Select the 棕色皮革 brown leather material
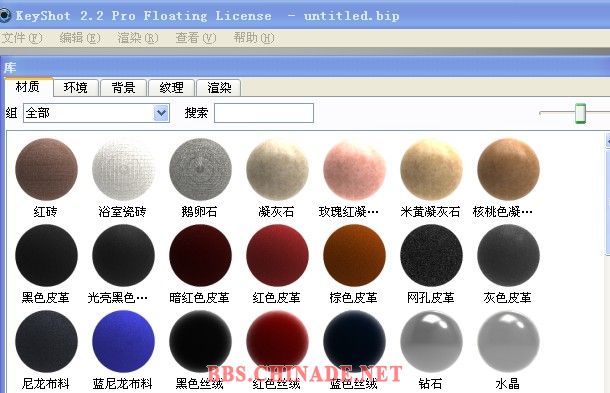 (354, 256)
